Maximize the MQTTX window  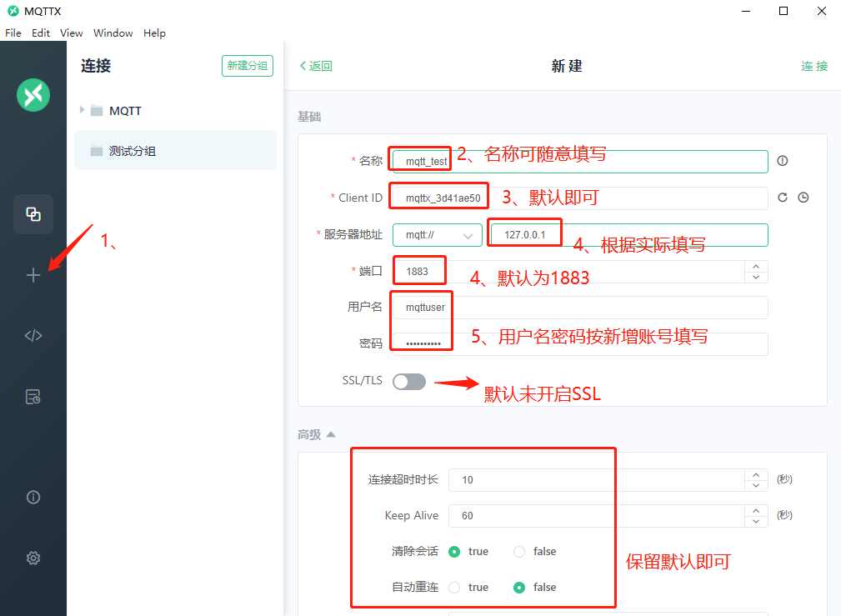tap(783, 11)
